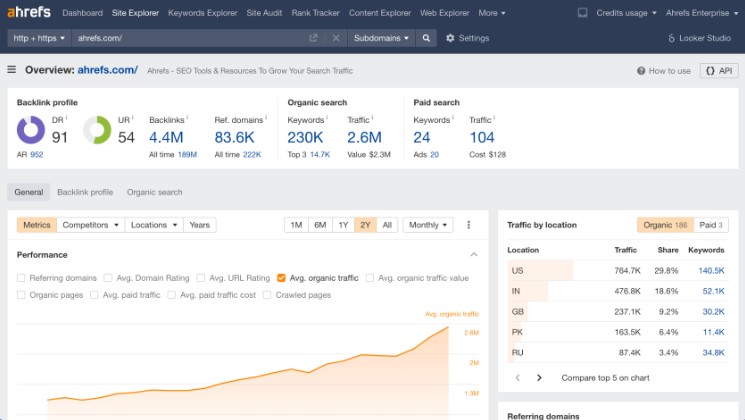Viewport: 745px width, 420px height.
Task: Open the http + https protocol dropdown
Action: pyautogui.click(x=39, y=38)
